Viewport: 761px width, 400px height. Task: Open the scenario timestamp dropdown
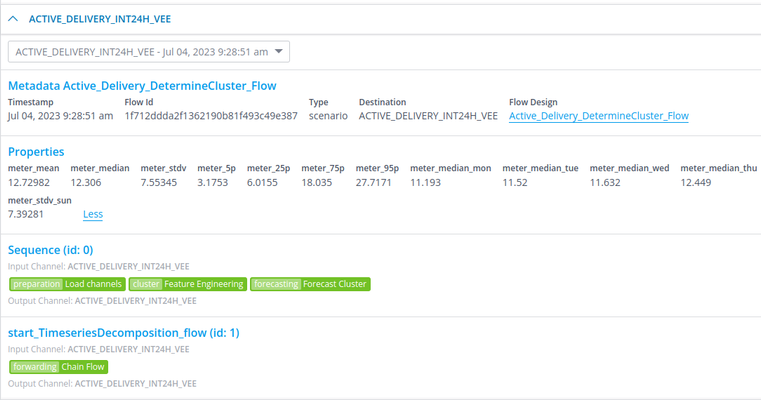tap(149, 52)
